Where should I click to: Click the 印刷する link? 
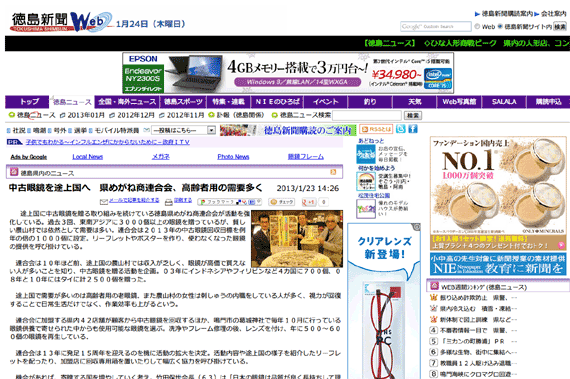[183, 200]
